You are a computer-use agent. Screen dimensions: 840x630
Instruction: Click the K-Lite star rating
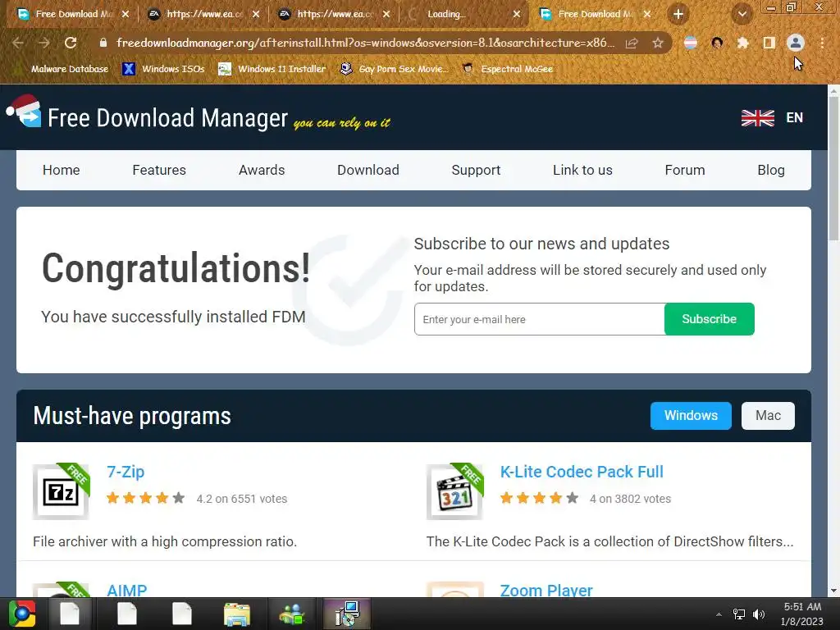pos(540,498)
